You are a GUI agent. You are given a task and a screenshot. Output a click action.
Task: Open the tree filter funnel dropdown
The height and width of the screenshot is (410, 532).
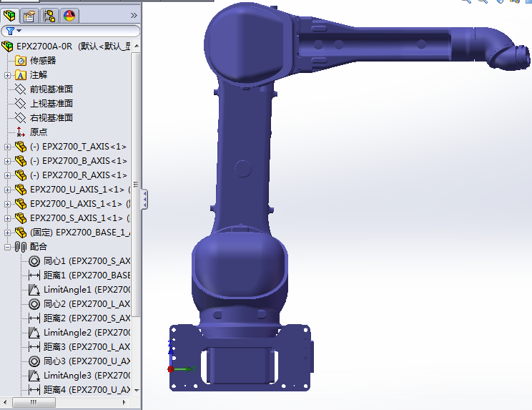(13, 31)
